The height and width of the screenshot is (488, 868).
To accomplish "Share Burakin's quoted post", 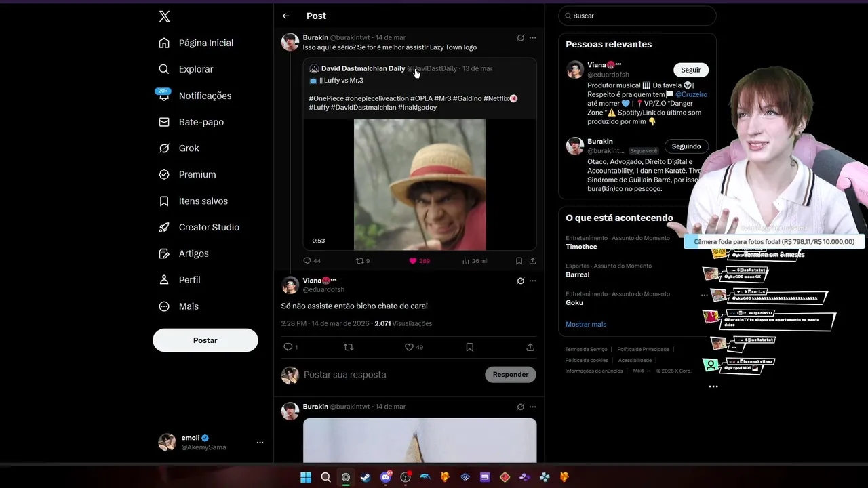I will pos(532,261).
